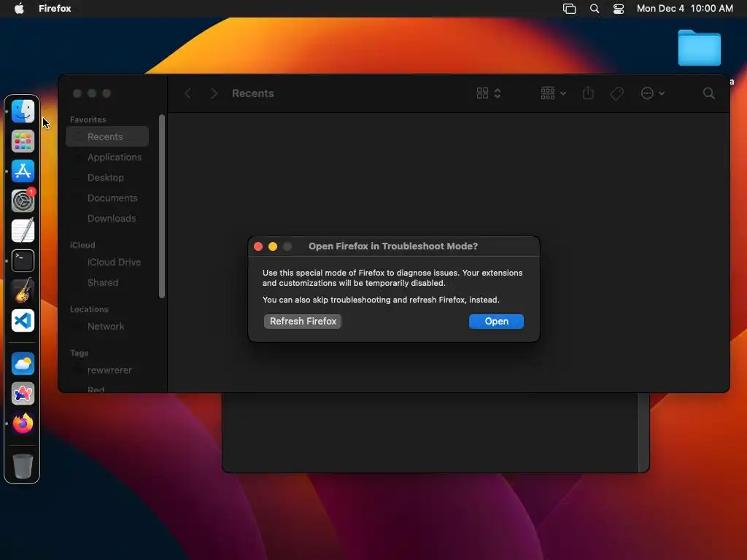747x560 pixels.
Task: Select Network in Finder sidebar
Action: [x=107, y=327]
